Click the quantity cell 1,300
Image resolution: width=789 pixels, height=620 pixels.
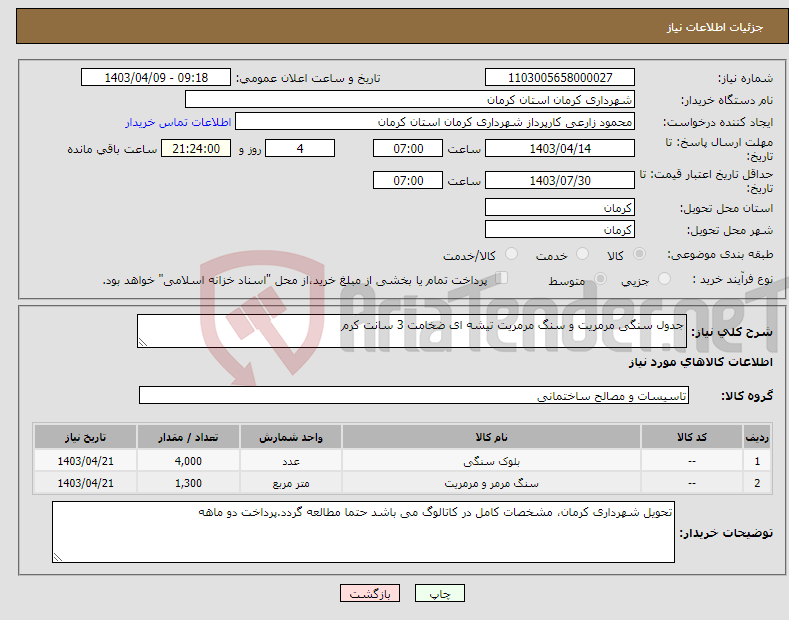coord(188,483)
